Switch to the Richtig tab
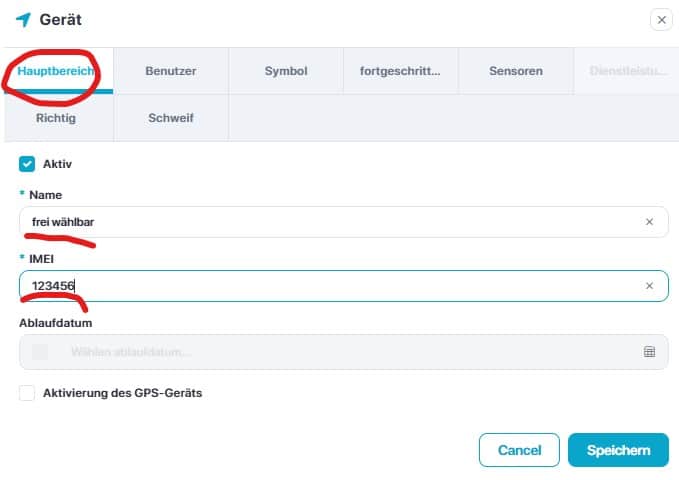This screenshot has height=480, width=679. (57, 118)
